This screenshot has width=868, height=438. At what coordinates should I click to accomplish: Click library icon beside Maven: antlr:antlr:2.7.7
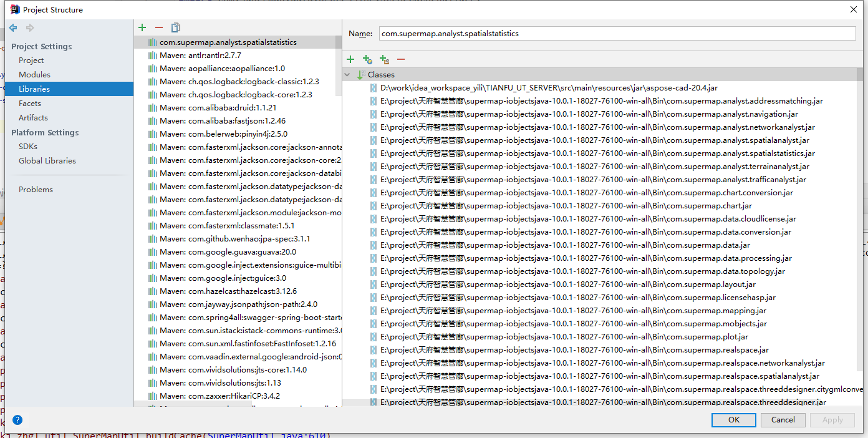click(x=152, y=56)
